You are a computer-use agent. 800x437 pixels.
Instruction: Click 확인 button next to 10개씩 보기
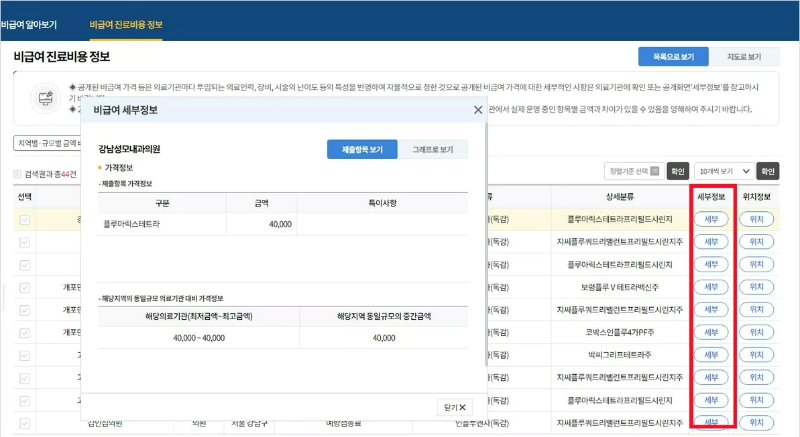tap(768, 171)
